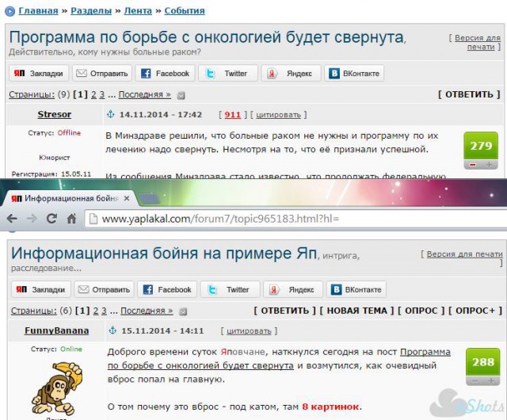Jump to Последняя page in bottom topic
This screenshot has height=420, width=507.
click(147, 311)
